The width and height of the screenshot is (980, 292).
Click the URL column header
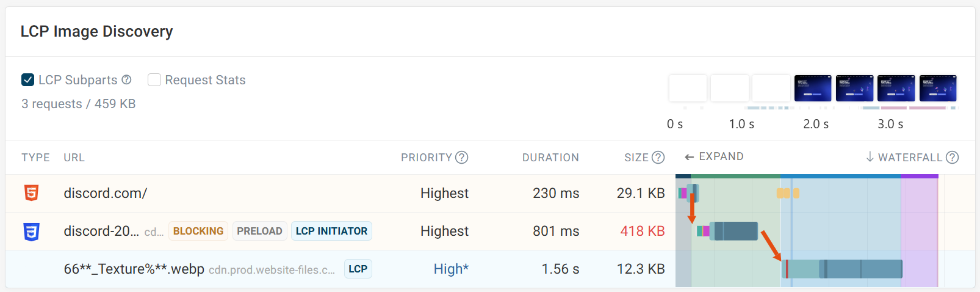74,158
